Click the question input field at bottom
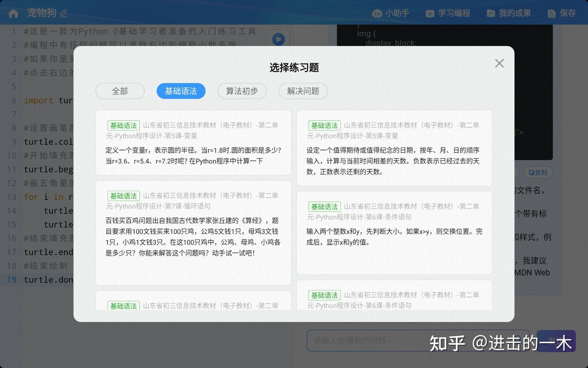The width and height of the screenshot is (588, 368). [x=418, y=340]
